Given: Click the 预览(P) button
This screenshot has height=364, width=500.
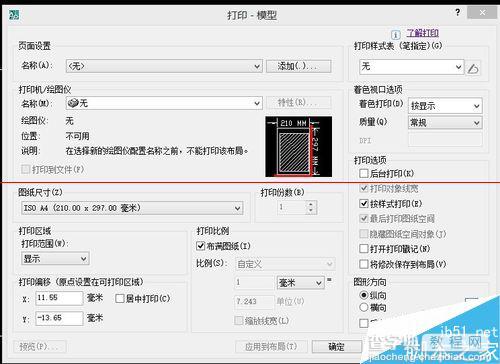Looking at the screenshot, I should (x=39, y=347).
